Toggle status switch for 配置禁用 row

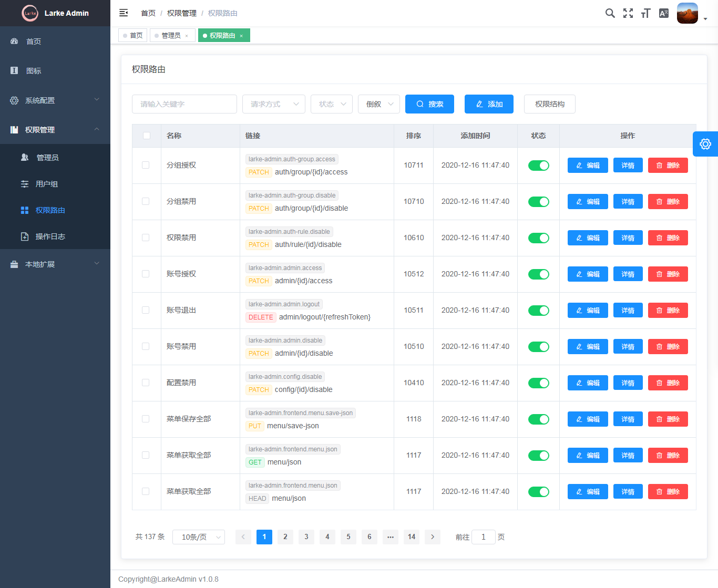coord(539,383)
